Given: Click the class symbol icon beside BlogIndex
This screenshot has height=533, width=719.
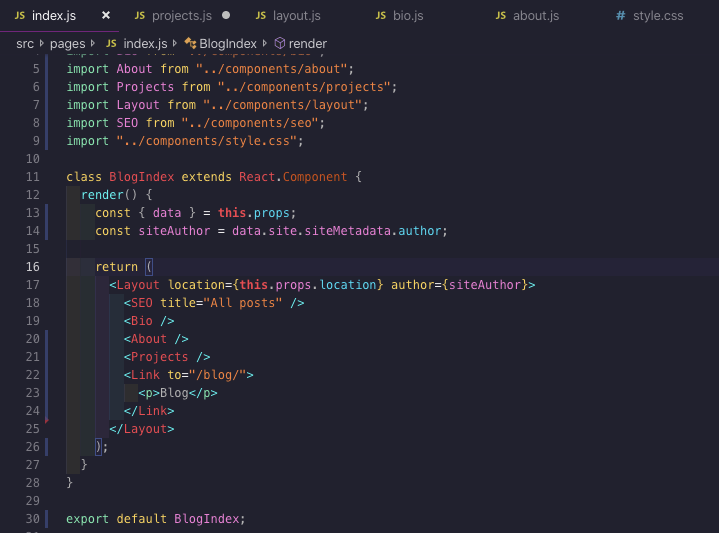Looking at the screenshot, I should click(190, 43).
